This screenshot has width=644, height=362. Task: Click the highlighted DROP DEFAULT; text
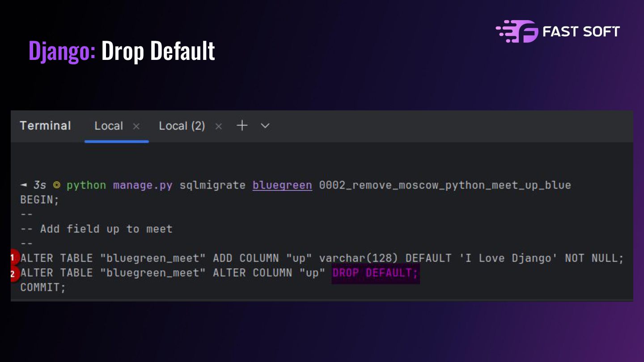point(375,273)
